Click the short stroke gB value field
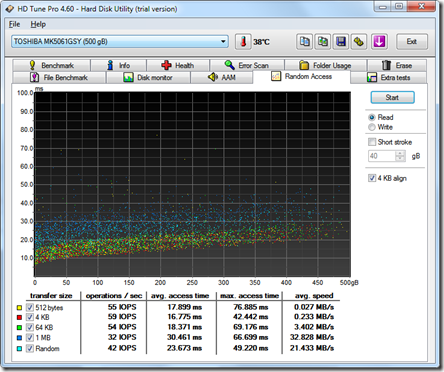The image size is (444, 372). pyautogui.click(x=381, y=156)
